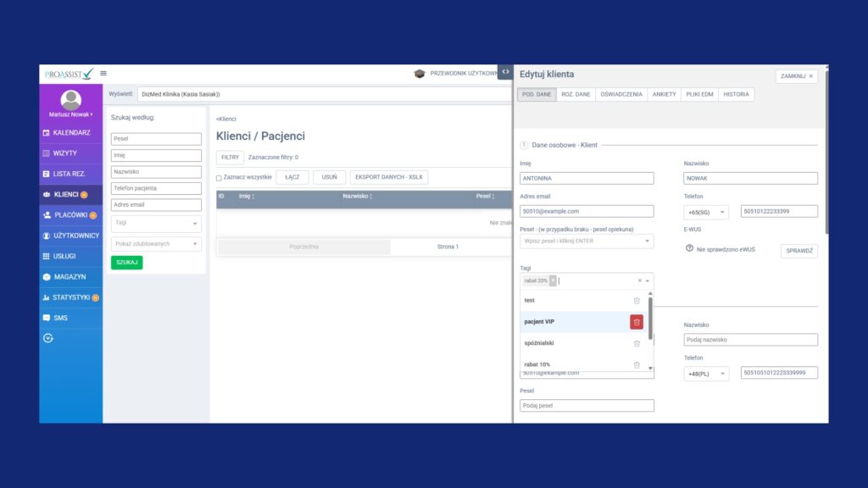The image size is (868, 488).
Task: Go to 'KALENDARZ' in the sidebar menu
Action: (x=70, y=133)
